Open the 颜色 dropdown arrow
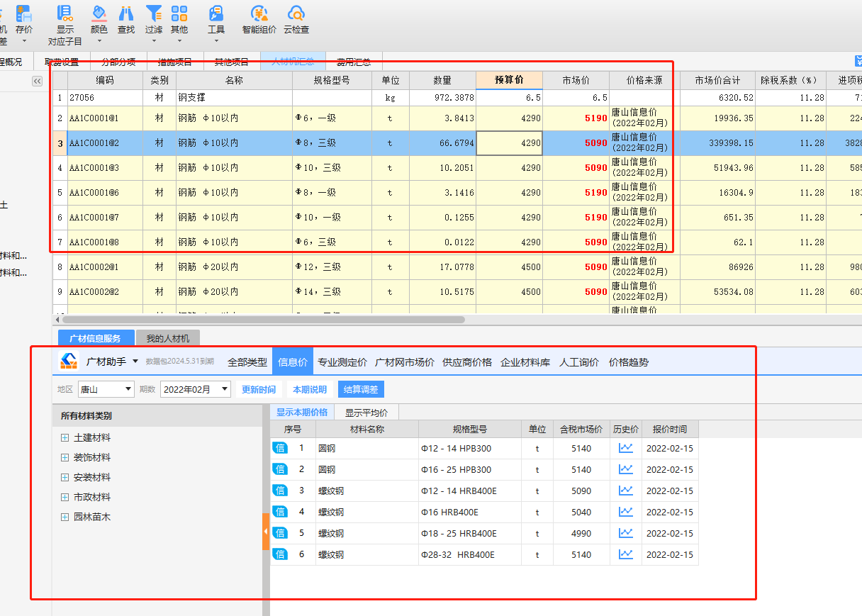 click(x=99, y=41)
